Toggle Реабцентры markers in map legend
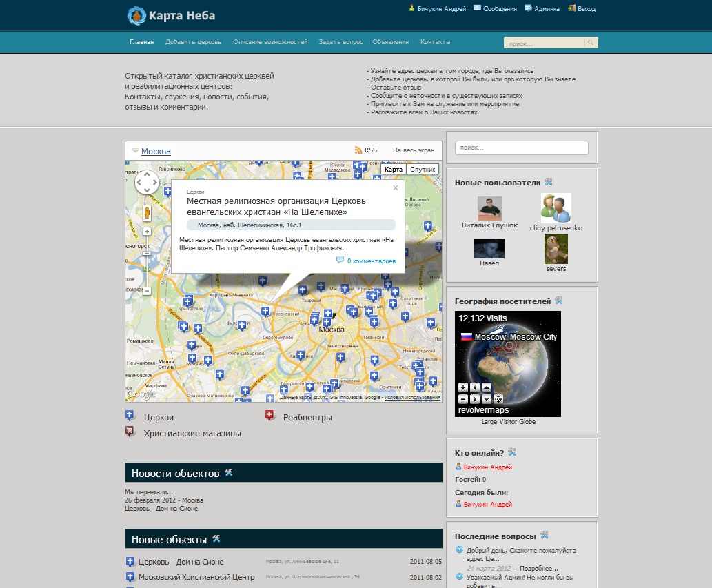 [270, 416]
